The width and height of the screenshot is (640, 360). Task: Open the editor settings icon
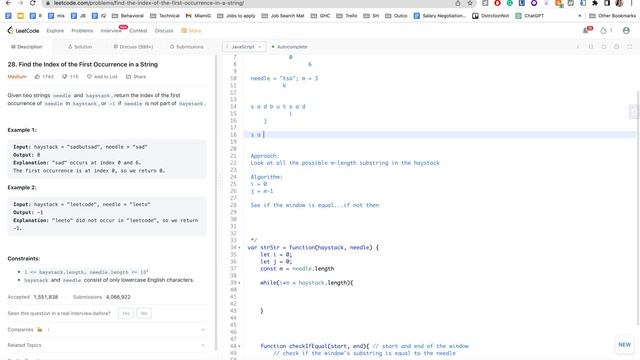pos(617,47)
